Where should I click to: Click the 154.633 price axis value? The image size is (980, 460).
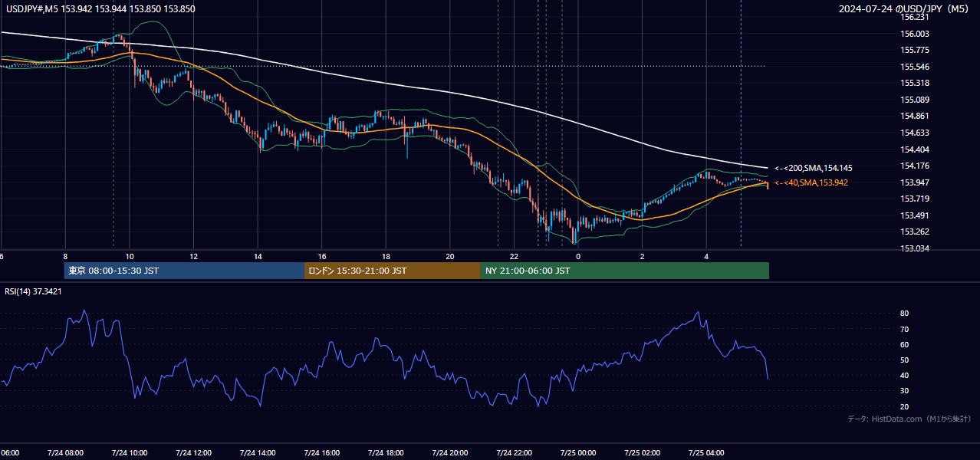tap(915, 133)
